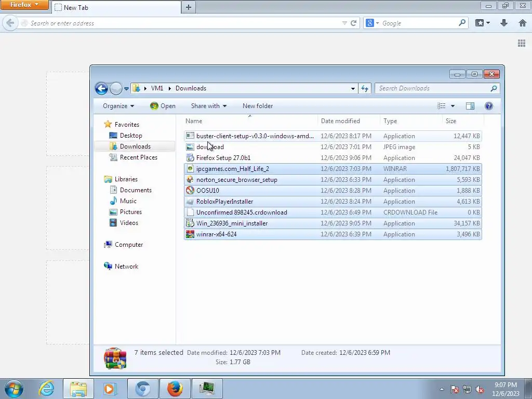532x399 pixels.
Task: Click the Search Downloads field
Action: pos(437,88)
